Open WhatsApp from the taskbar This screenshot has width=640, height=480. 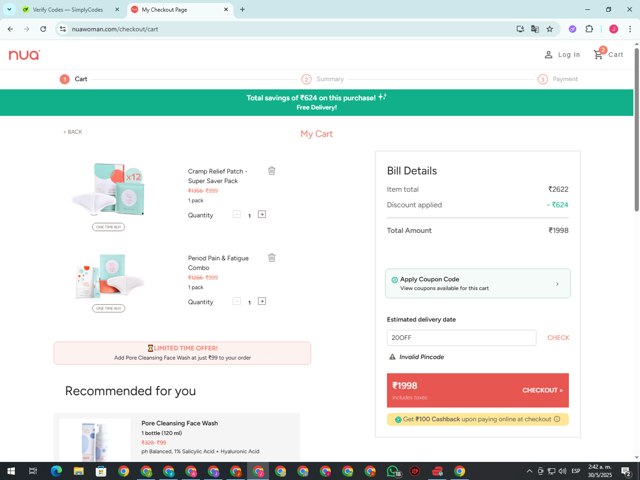[393, 471]
